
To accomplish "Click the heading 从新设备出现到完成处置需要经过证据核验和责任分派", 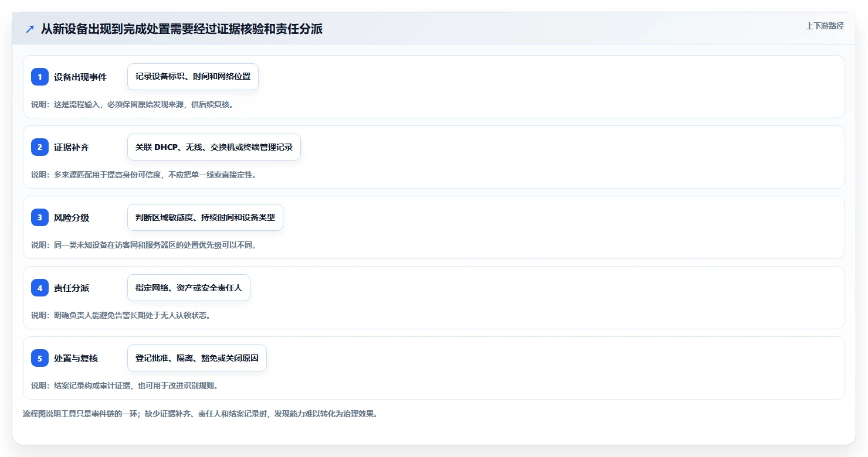I will coord(182,29).
